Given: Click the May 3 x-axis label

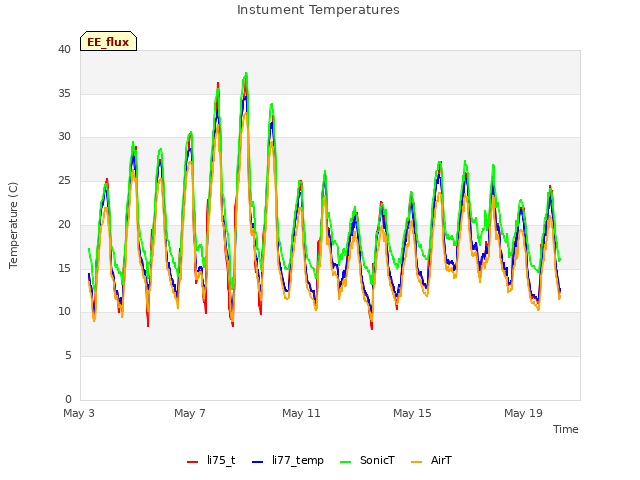Looking at the screenshot, I should (x=79, y=413).
